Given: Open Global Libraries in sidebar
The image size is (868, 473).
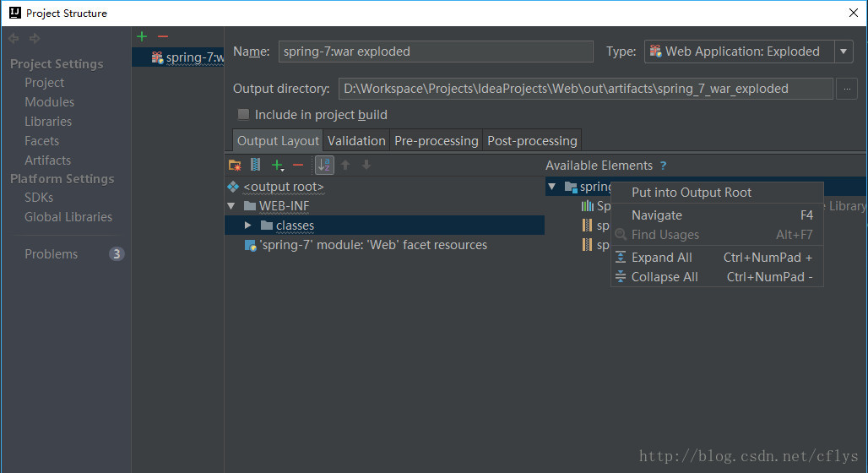Looking at the screenshot, I should point(68,216).
